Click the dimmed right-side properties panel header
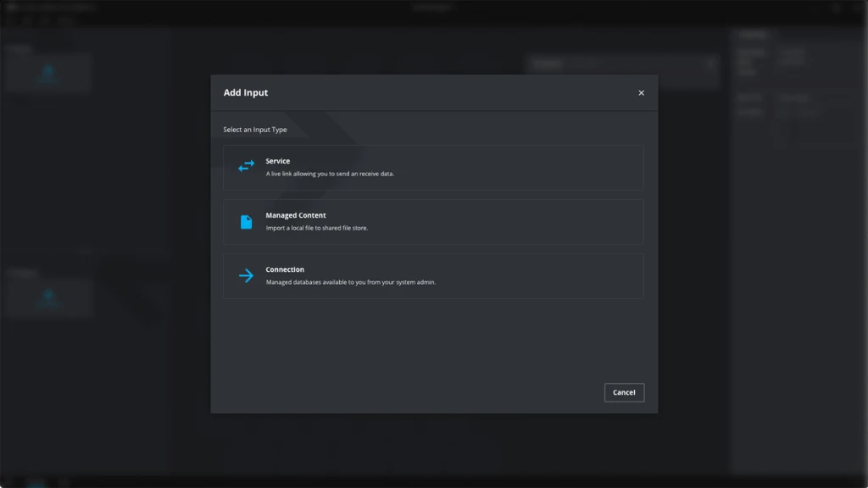 click(x=753, y=35)
